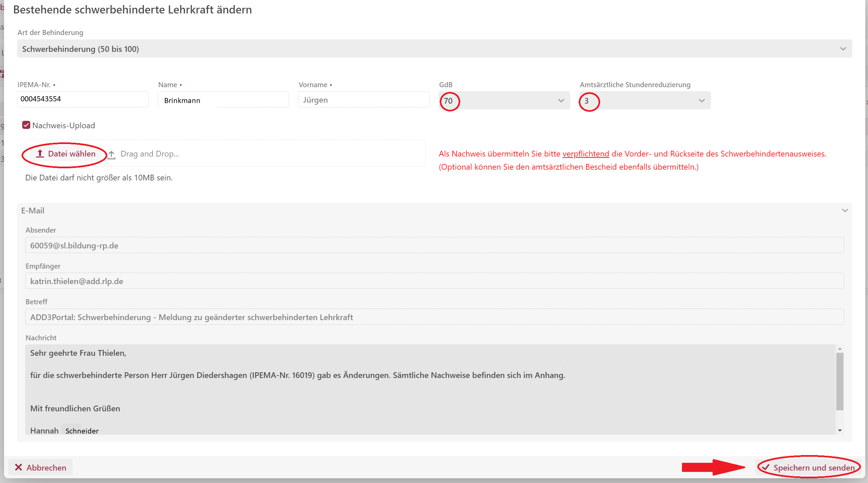The width and height of the screenshot is (868, 483).
Task: Click the Drag and Drop upload icon
Action: coord(112,154)
